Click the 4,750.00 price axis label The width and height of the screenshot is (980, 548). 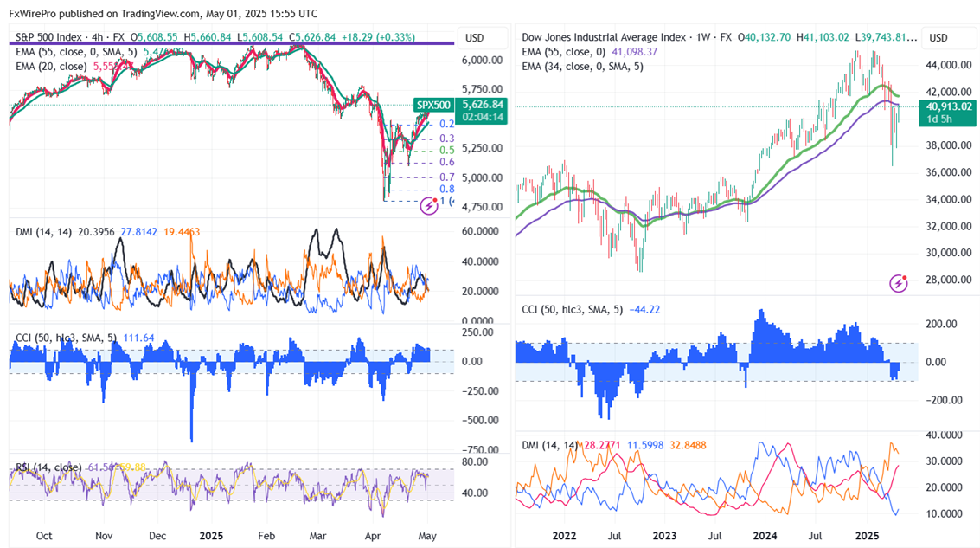tap(483, 207)
